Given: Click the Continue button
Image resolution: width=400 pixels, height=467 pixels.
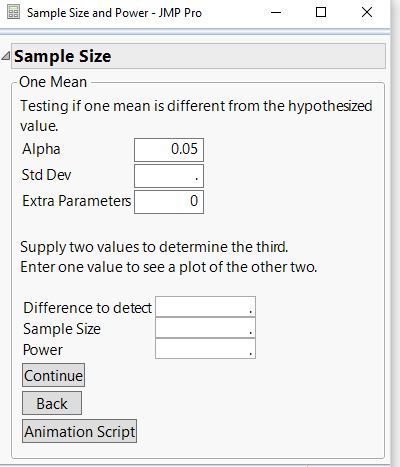Looking at the screenshot, I should pyautogui.click(x=53, y=375).
